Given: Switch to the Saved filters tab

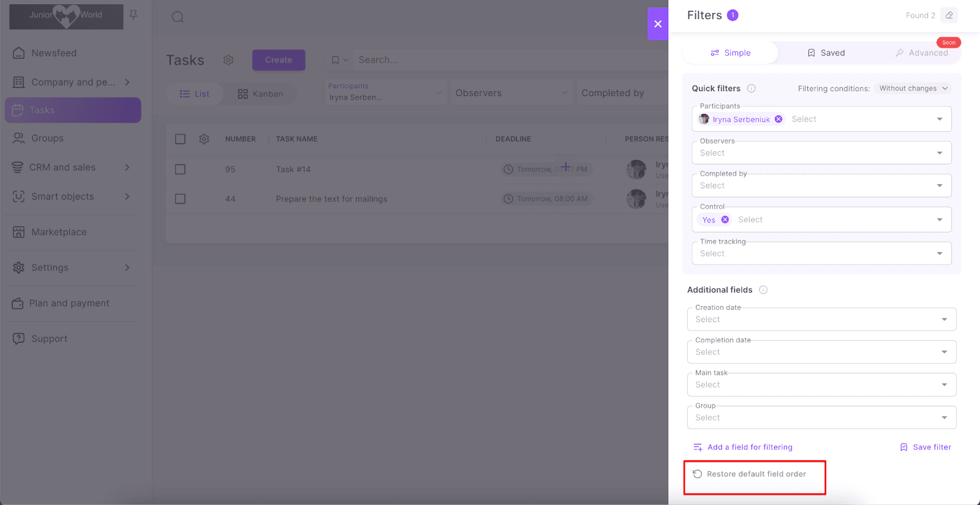Looking at the screenshot, I should (x=826, y=53).
